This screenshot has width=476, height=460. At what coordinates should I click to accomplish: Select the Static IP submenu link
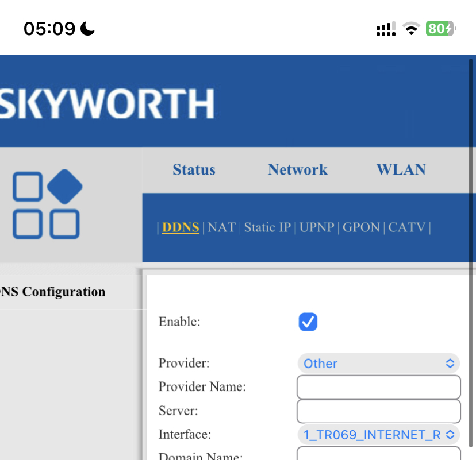(267, 227)
